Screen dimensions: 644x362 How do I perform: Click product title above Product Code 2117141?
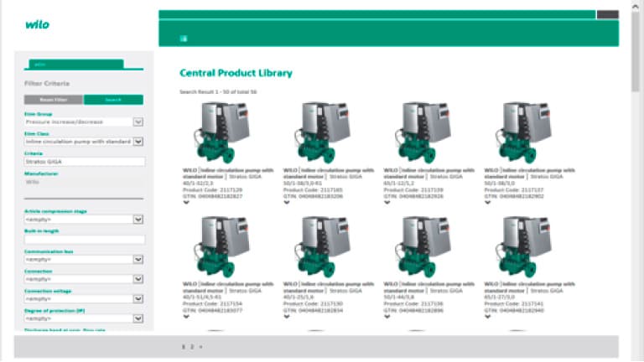pyautogui.click(x=529, y=291)
